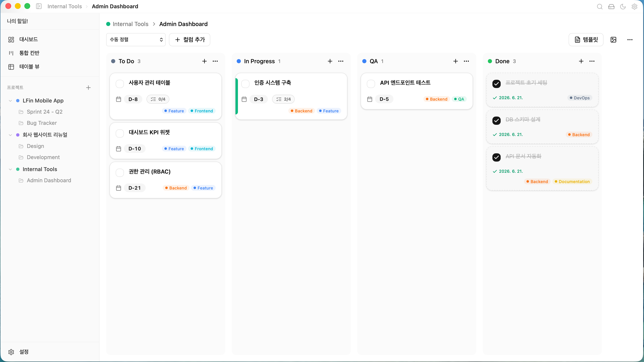Click the 컬럼 추가 button
This screenshot has width=644, height=362.
[x=189, y=39]
